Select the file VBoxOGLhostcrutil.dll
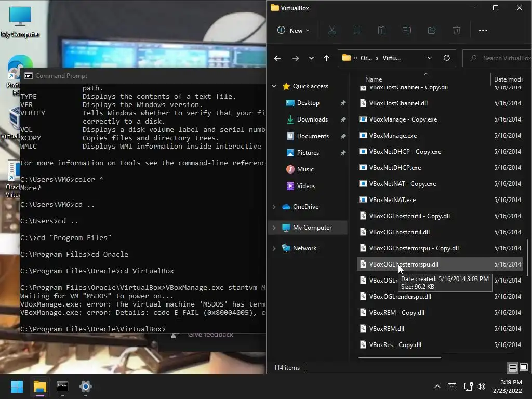 click(x=400, y=232)
